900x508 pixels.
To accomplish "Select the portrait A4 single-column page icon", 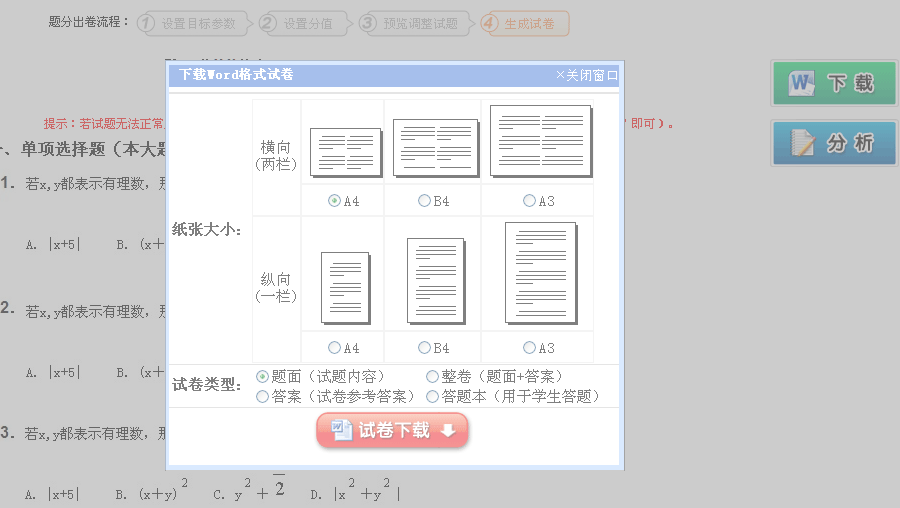I will pyautogui.click(x=345, y=287).
